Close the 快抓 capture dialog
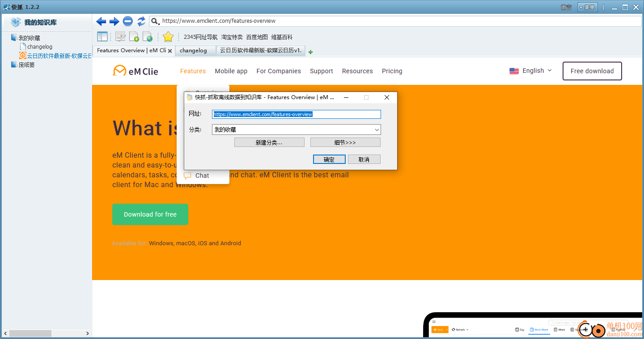Image resolution: width=644 pixels, height=339 pixels. click(x=387, y=97)
